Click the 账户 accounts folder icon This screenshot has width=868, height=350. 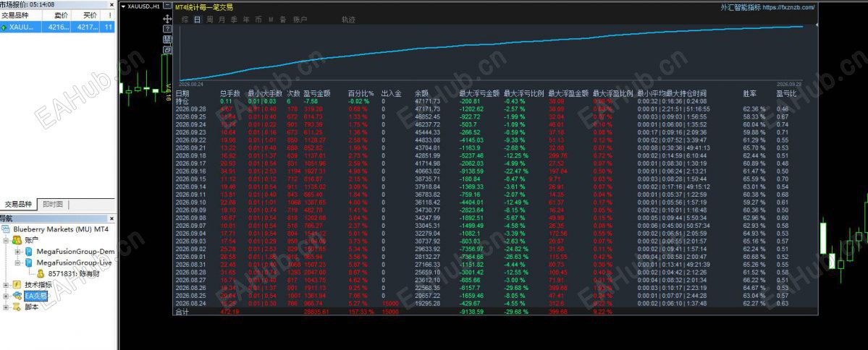pos(17,240)
